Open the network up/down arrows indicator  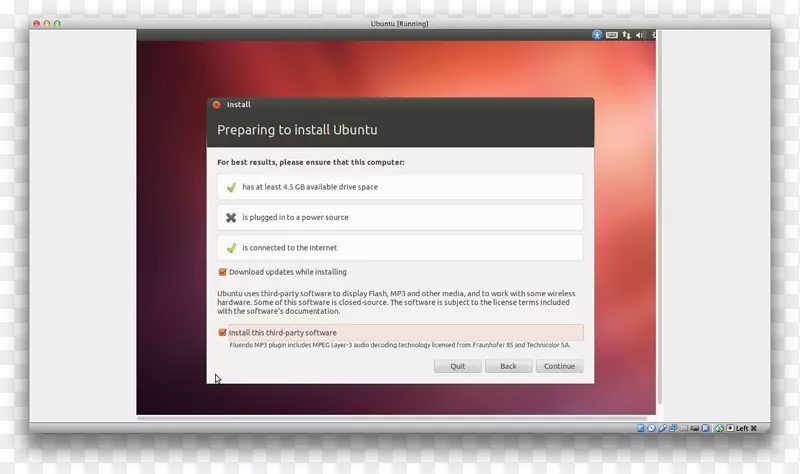(x=626, y=35)
